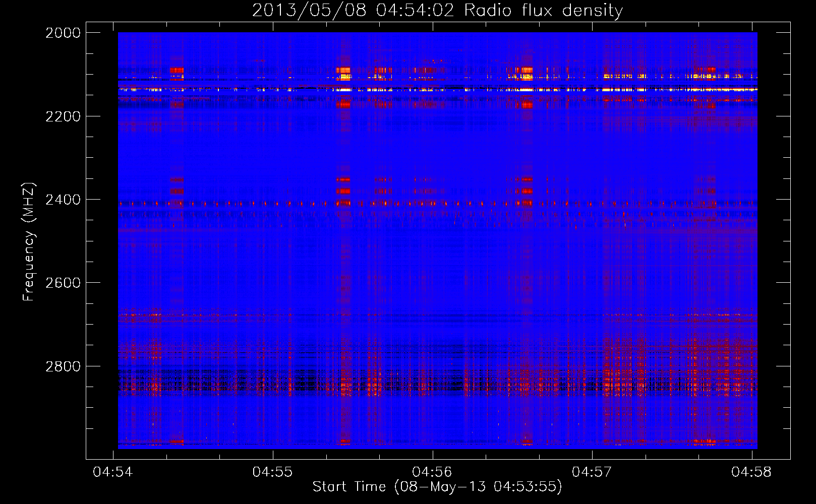Click the '2400' frequency axis label
816x504 pixels.
(x=63, y=200)
